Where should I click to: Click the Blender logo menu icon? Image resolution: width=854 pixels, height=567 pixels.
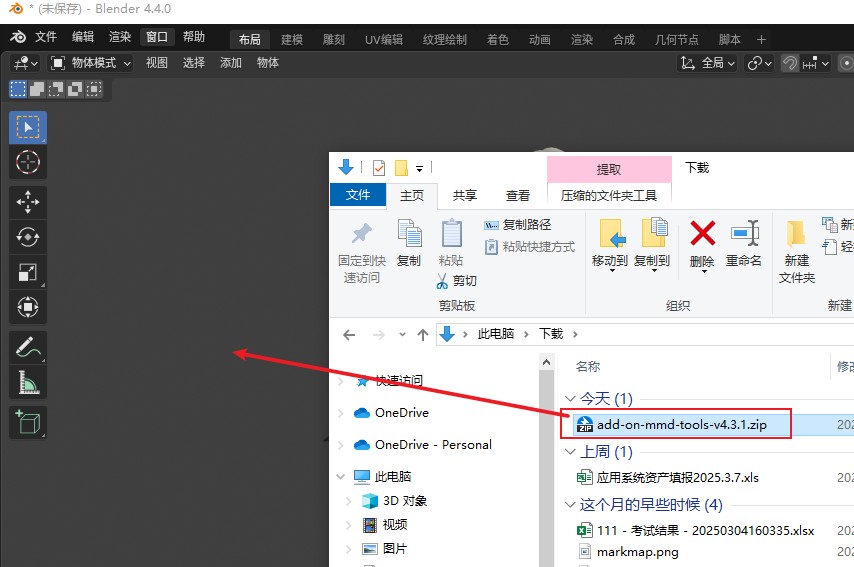point(18,36)
